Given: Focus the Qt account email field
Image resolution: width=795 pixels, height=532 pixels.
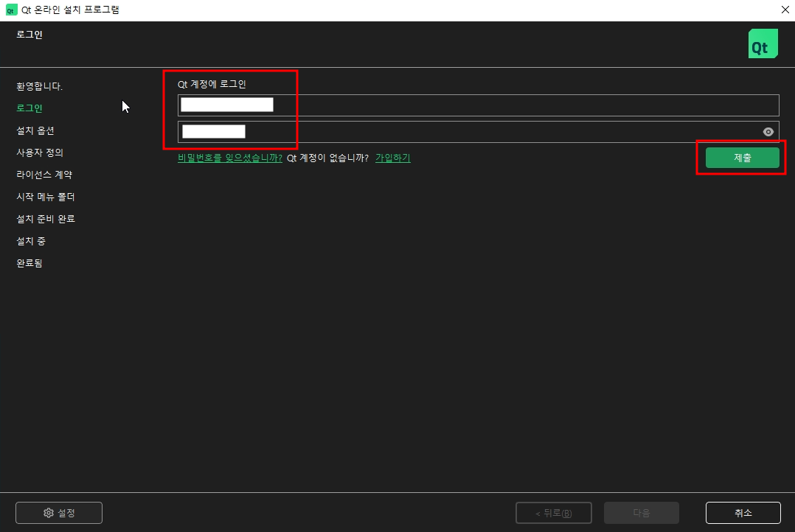Looking at the screenshot, I should pyautogui.click(x=478, y=105).
